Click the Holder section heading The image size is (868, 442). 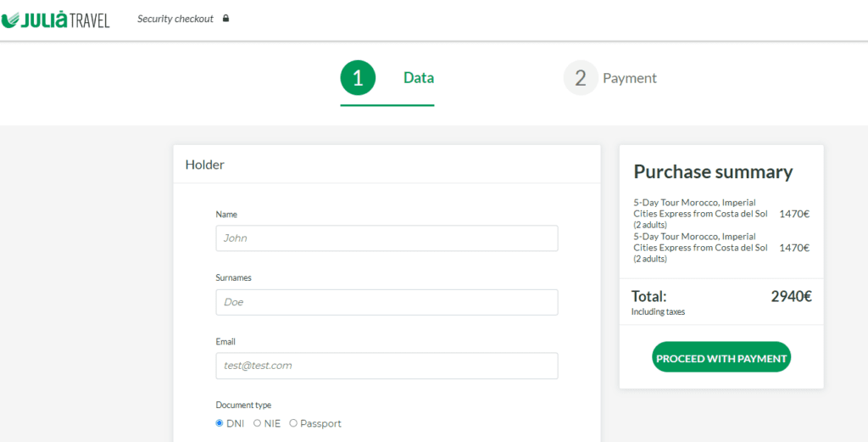coord(205,165)
